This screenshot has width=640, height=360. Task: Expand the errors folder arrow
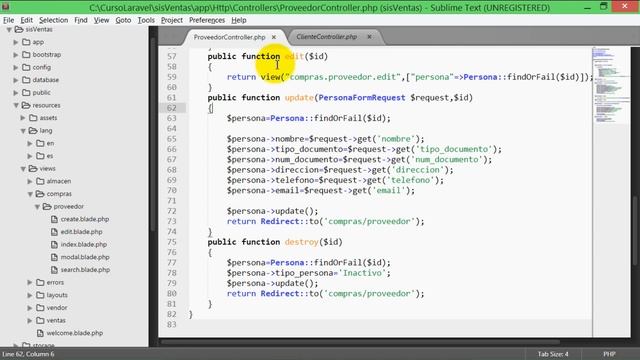[x=30, y=282]
